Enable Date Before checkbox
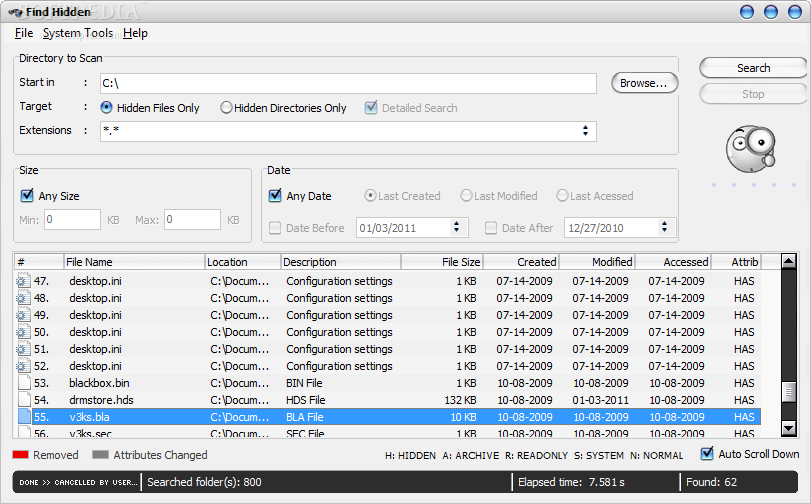Viewport: 811px width, 504px height. [275, 228]
